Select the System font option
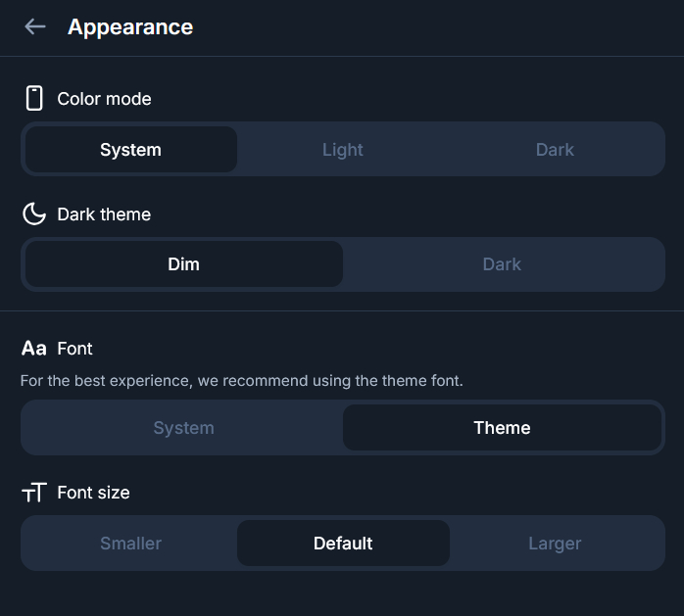Screen dimensions: 684x616 [x=183, y=428]
